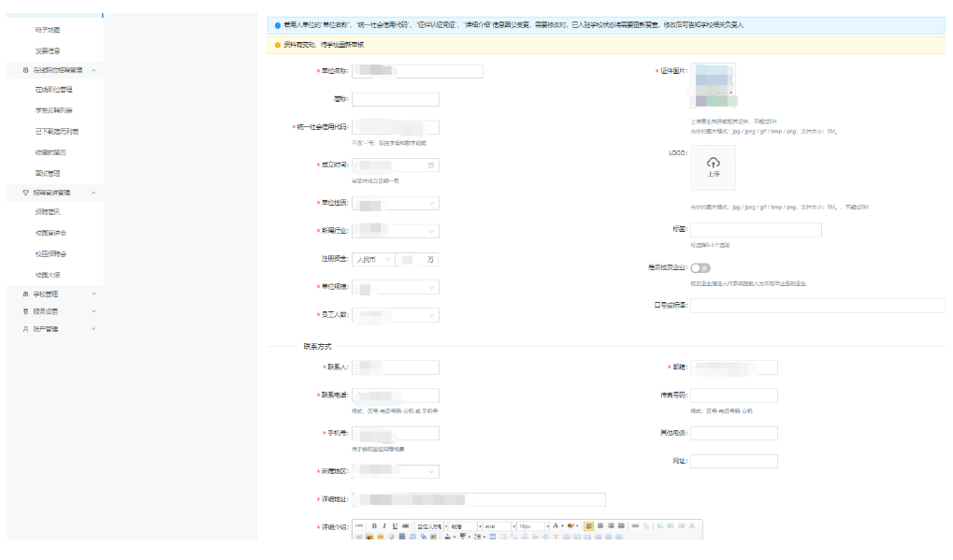Click the font color 'A' button in the editor
The image size is (953, 560).
pyautogui.click(x=556, y=526)
